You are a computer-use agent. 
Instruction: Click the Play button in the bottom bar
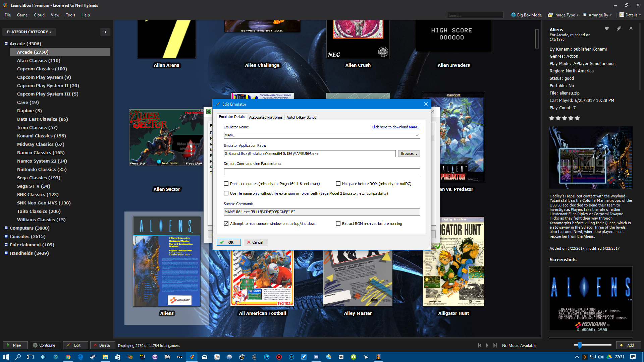[15, 345]
